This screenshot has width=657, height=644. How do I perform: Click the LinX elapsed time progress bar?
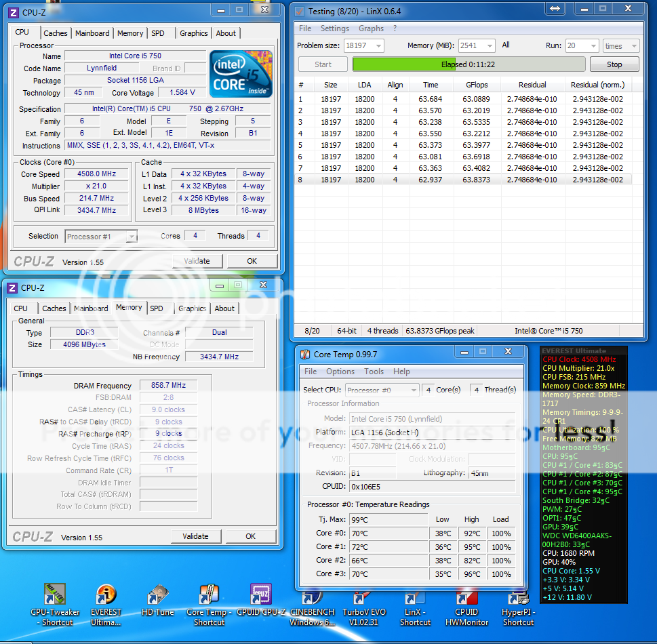(469, 64)
